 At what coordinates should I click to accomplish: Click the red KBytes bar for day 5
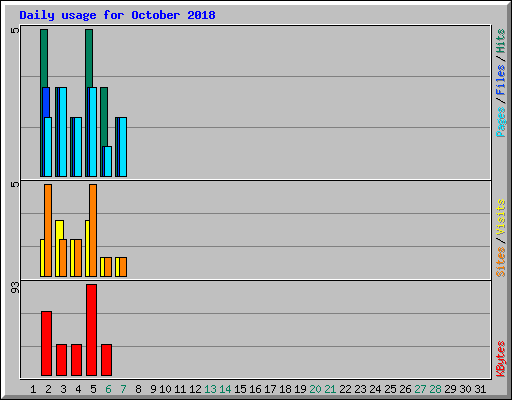tap(91, 330)
